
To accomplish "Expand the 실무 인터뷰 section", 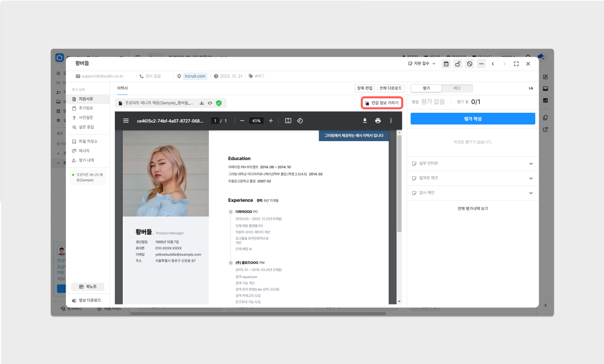I will click(473, 164).
